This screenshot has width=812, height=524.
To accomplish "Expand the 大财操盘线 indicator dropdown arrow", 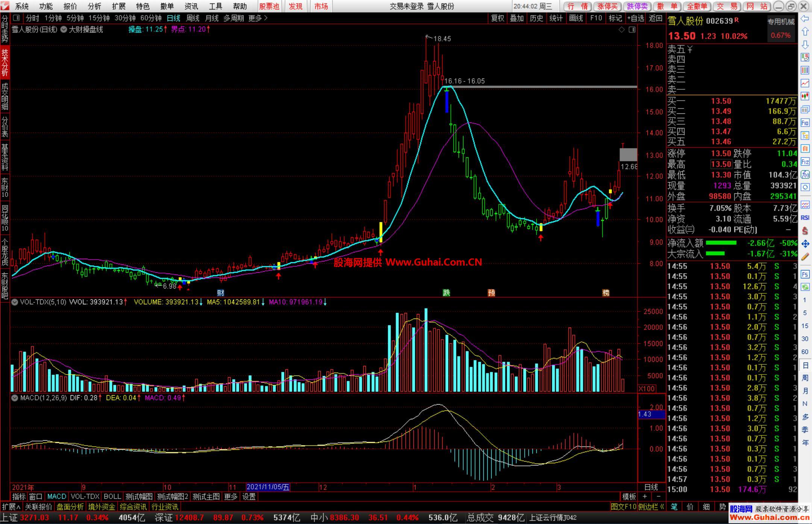I will (64, 29).
